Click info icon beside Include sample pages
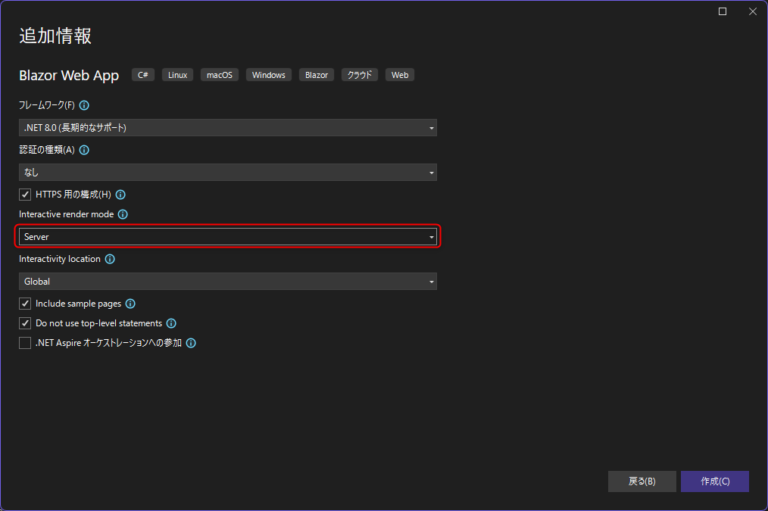This screenshot has height=511, width=768. [131, 303]
